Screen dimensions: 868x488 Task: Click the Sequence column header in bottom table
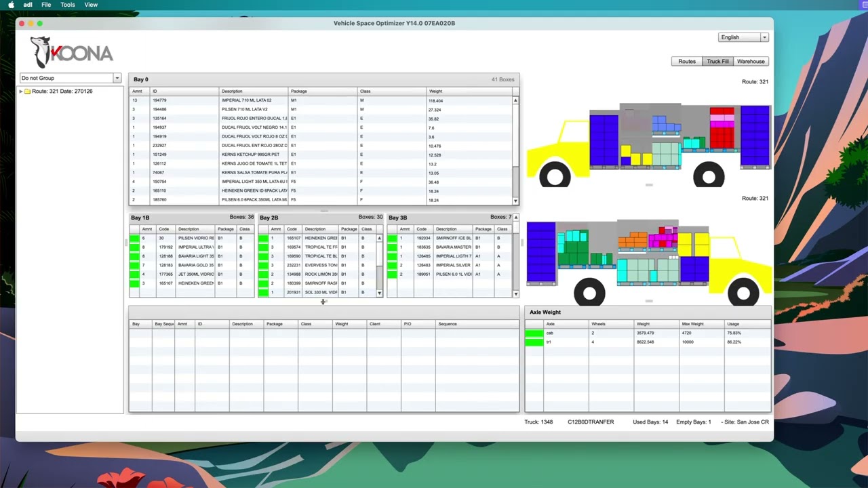(477, 324)
